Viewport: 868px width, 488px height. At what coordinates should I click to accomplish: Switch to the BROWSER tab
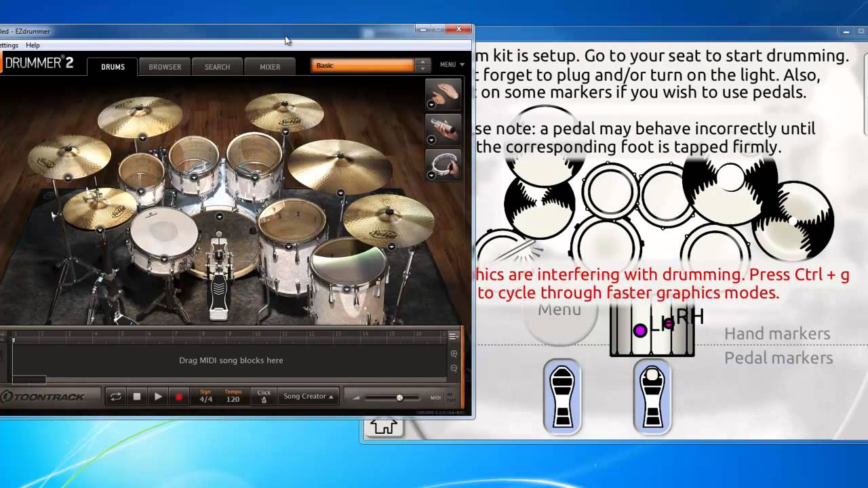[165, 66]
